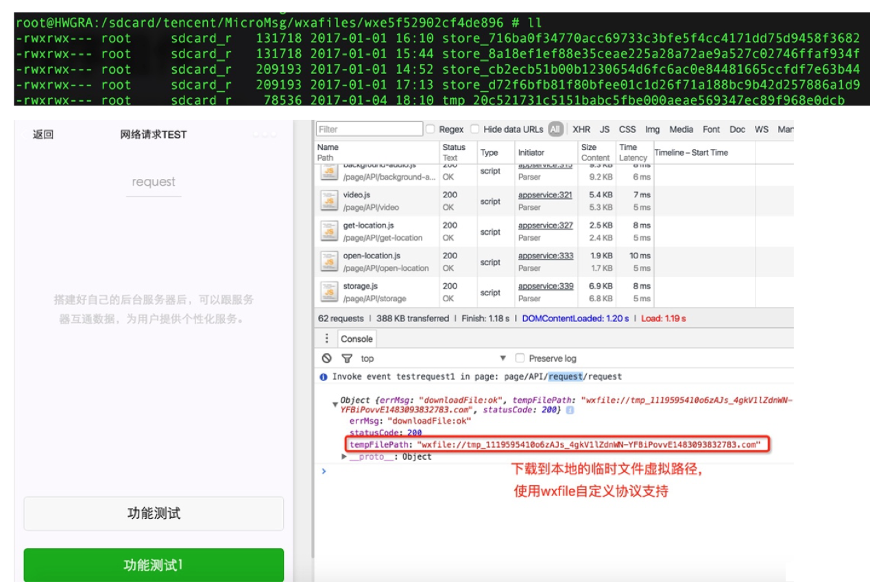Image resolution: width=870 pixels, height=588 pixels.
Task: Collapse the logged Object disclosure triangle
Action: (x=335, y=404)
